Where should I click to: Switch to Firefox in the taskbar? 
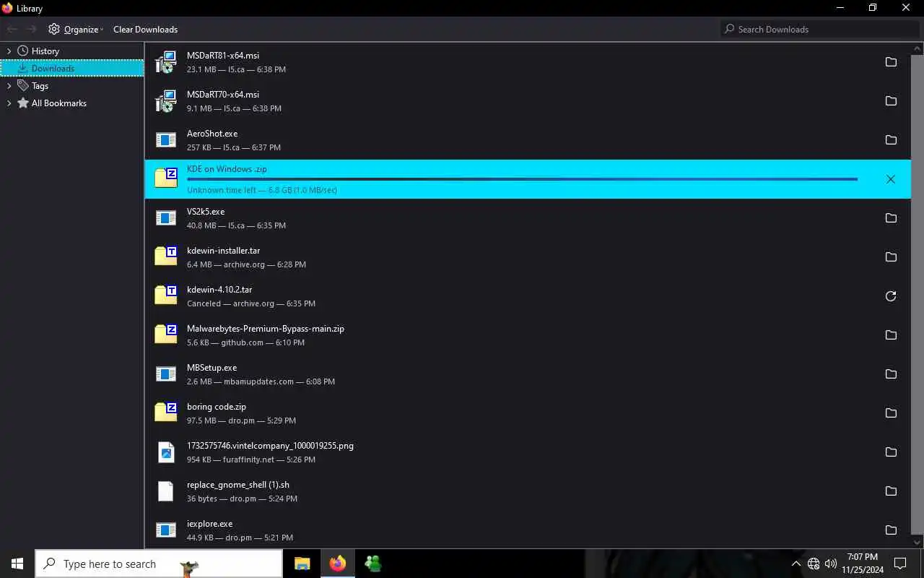(x=338, y=564)
